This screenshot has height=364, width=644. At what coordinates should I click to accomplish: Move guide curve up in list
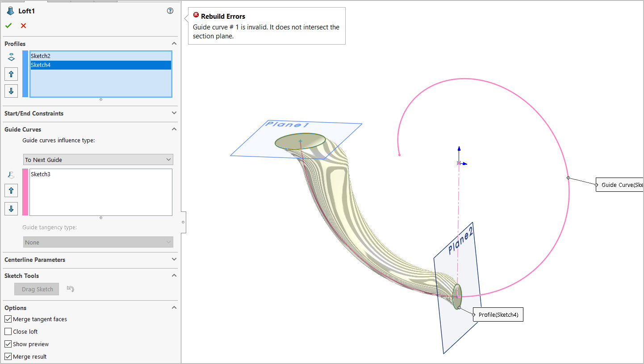[11, 191]
